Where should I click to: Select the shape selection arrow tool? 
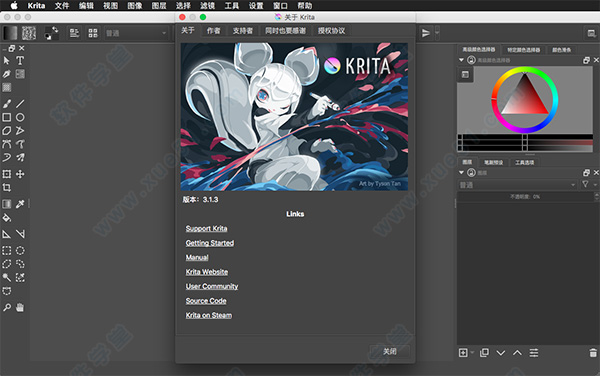click(7, 60)
